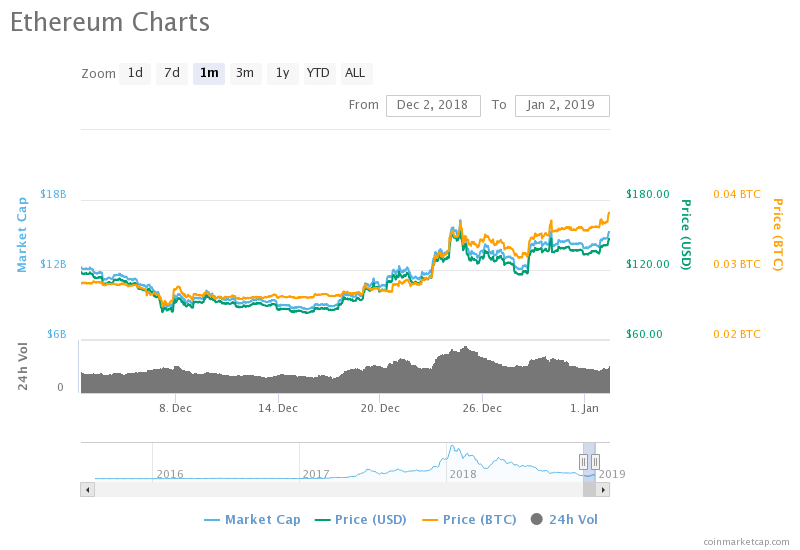Click the 0.02 BTC axis label
800x550 pixels.
[737, 334]
